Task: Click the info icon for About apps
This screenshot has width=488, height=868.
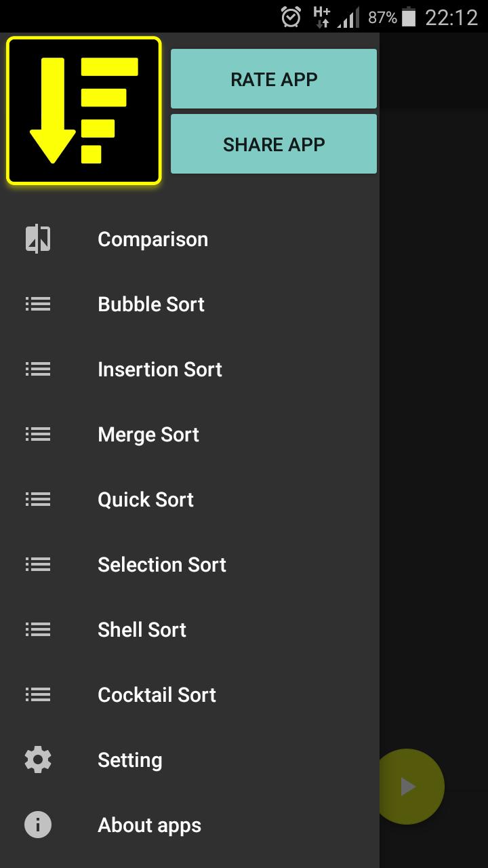Action: tap(38, 825)
